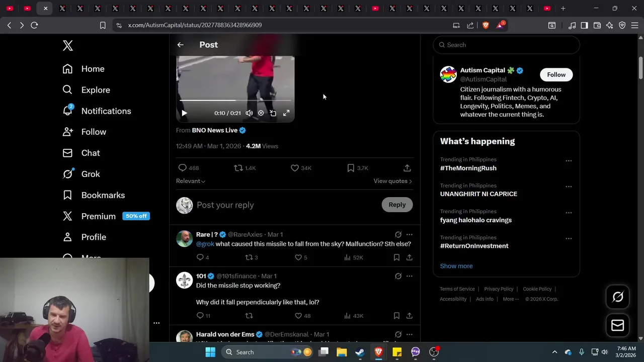Open Notifications in the sidebar
Viewport: 644px width, 362px height.
click(97, 111)
